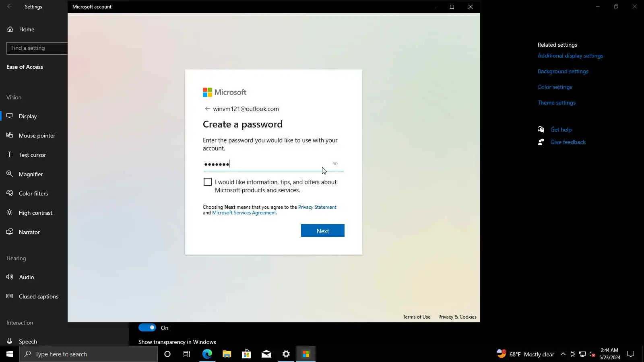The height and width of the screenshot is (362, 644).
Task: Open the Privacy & Cookies link
Action: click(x=457, y=317)
